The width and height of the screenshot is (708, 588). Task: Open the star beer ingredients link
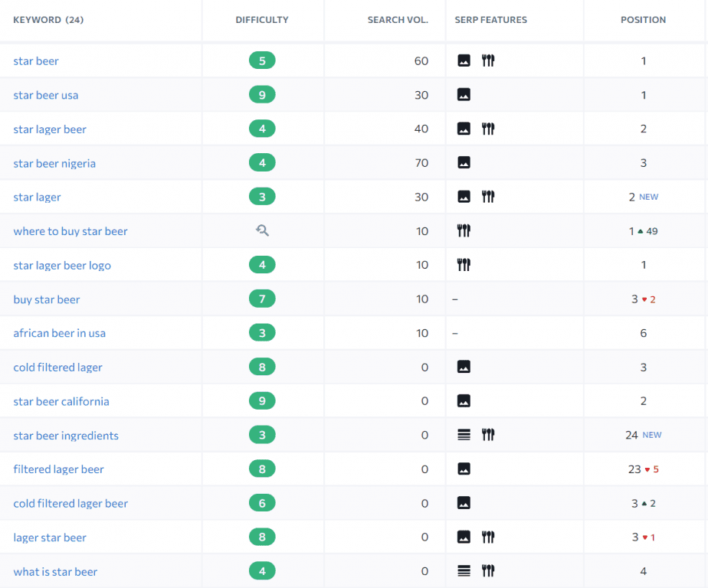[x=66, y=436]
